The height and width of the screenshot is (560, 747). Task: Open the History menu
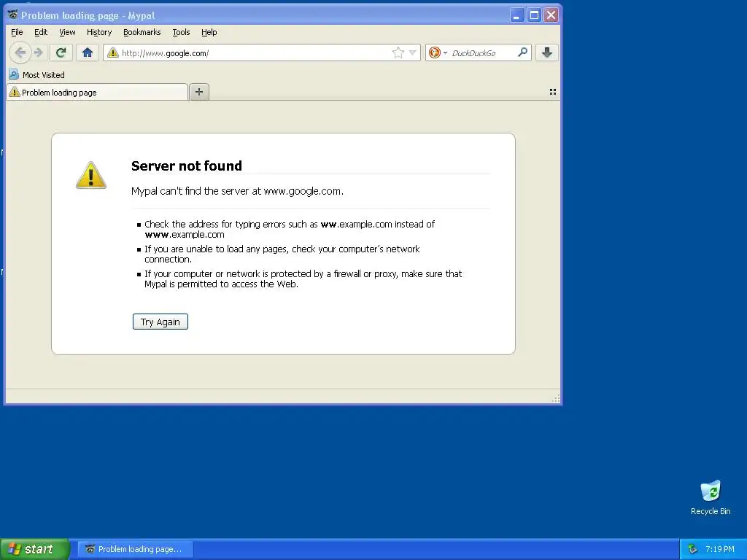coord(99,32)
